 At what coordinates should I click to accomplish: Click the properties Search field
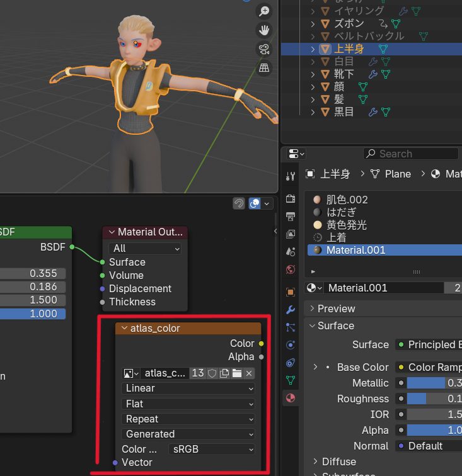(413, 154)
